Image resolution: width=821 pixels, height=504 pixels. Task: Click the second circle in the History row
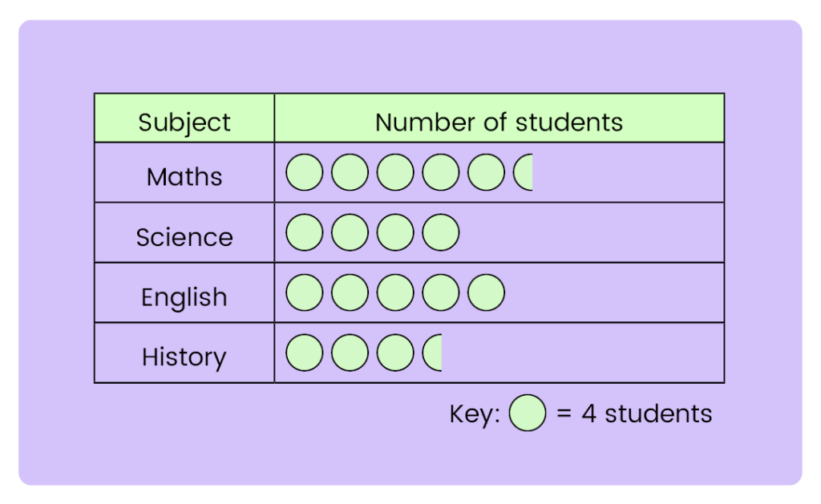pos(350,353)
